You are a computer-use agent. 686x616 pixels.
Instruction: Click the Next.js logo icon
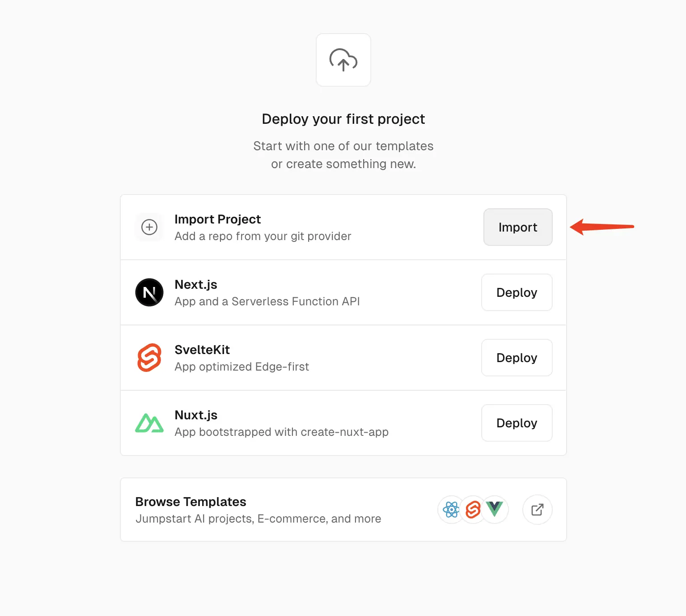149,292
